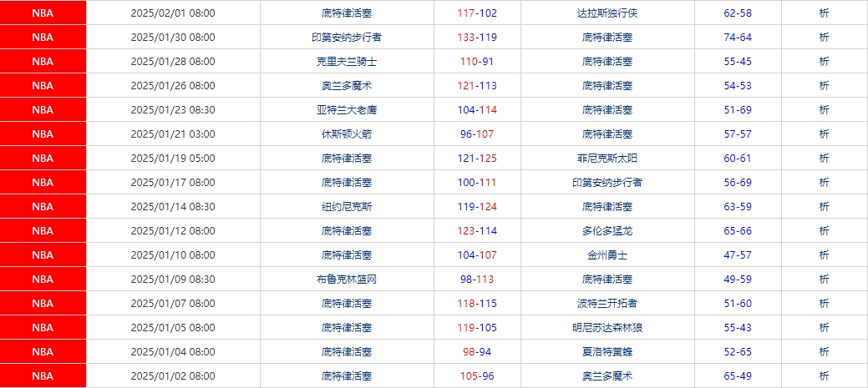The height and width of the screenshot is (388, 868).
Task: Click the final score 123-114
Action: (477, 231)
